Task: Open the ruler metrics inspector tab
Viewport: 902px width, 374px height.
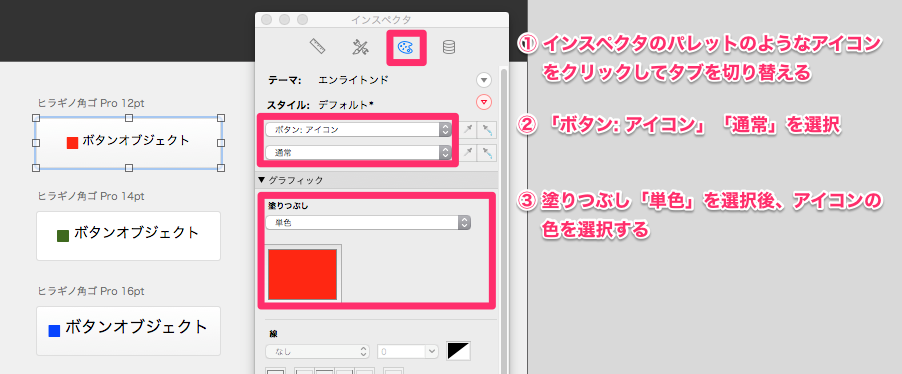Action: click(318, 47)
